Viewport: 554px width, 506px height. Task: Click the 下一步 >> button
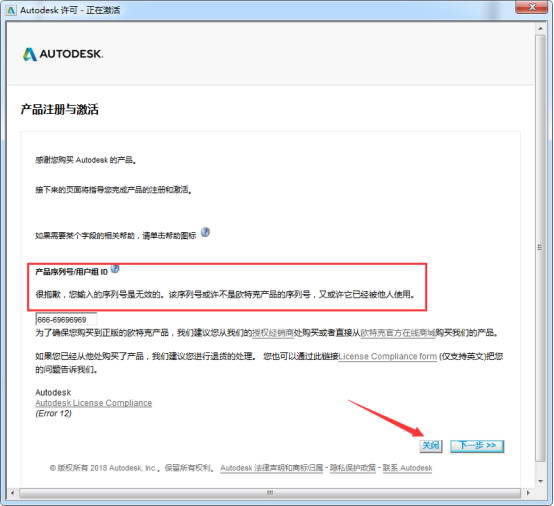click(477, 446)
